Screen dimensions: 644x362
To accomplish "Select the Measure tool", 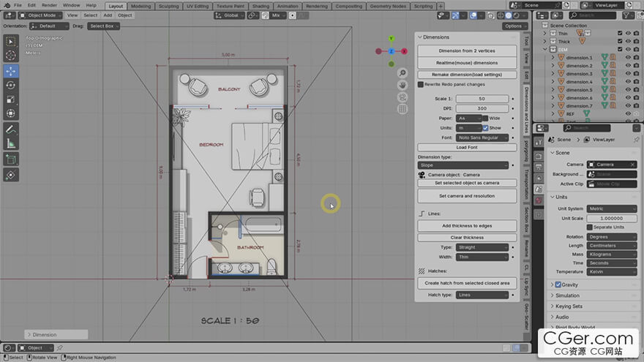I will pos(11,144).
